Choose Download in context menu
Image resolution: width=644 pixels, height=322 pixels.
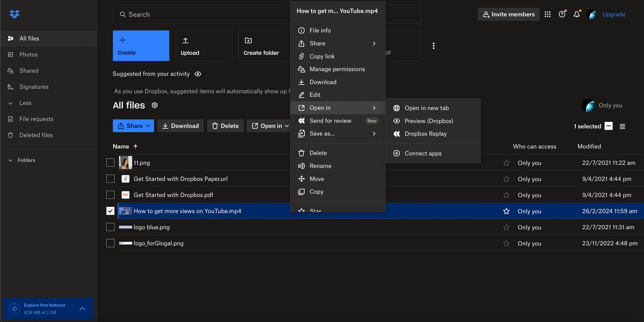(x=338, y=82)
